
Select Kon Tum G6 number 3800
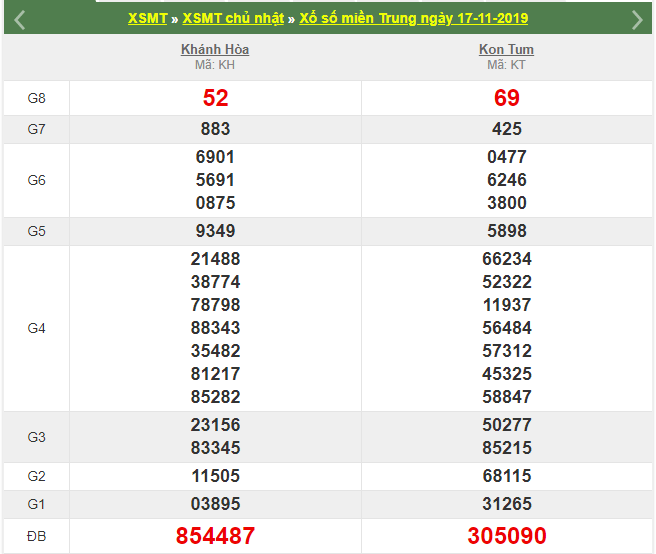507,203
